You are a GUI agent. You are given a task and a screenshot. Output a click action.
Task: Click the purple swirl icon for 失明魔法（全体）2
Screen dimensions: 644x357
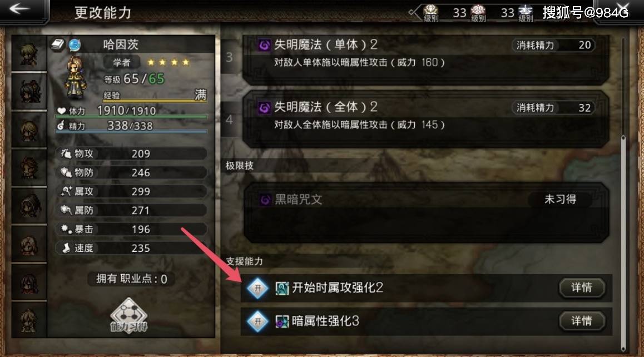coord(265,108)
